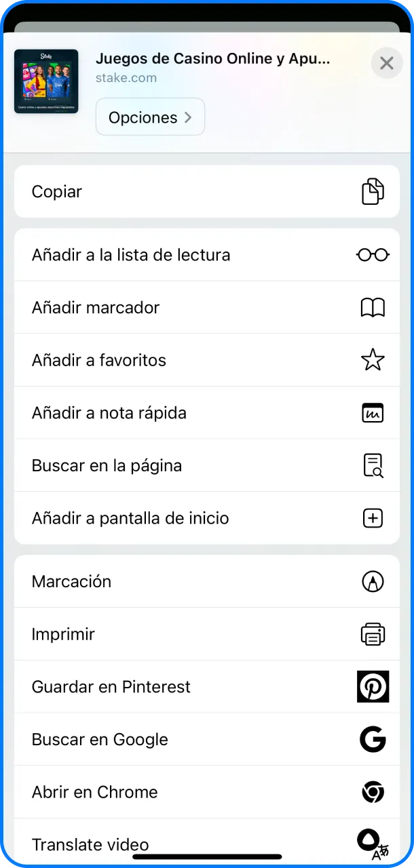Choose Buscar en Google from the list

[x=100, y=739]
